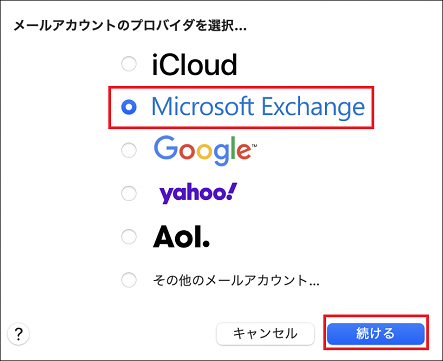The height and width of the screenshot is (361, 443).
Task: Select the Microsoft Exchange radio button
Action: (129, 107)
